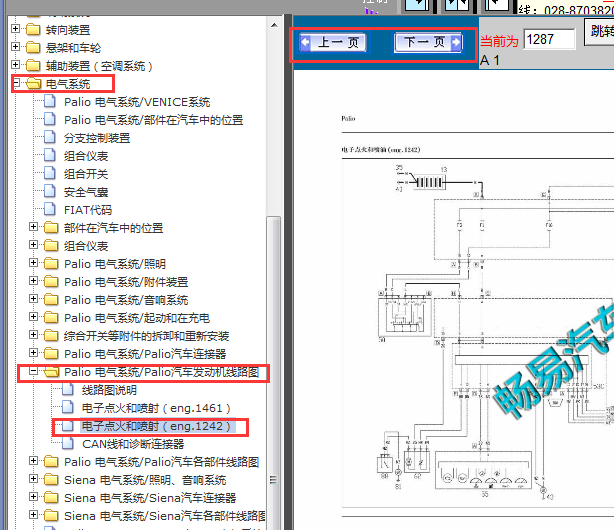This screenshot has width=614, height=530.
Task: Click the folder icon beside 转向装置
Action: [x=33, y=29]
